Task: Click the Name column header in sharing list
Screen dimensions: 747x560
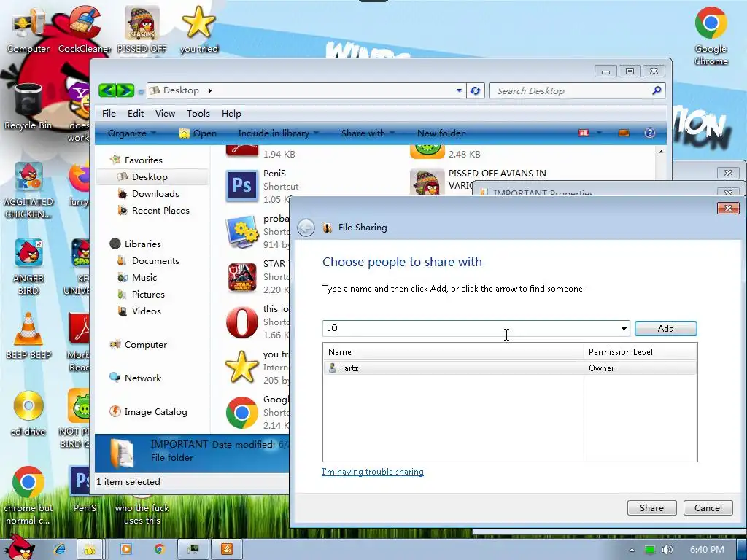Action: point(454,352)
